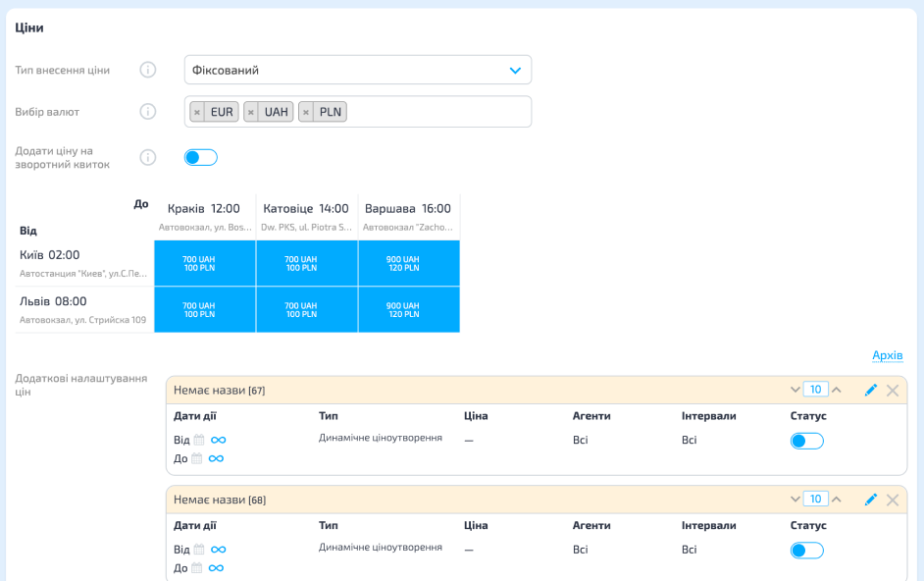Open До calendar icon in rule [67]

pos(197,458)
